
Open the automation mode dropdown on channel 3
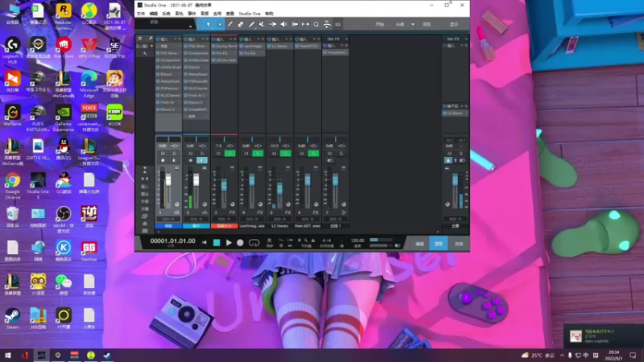coord(224,219)
